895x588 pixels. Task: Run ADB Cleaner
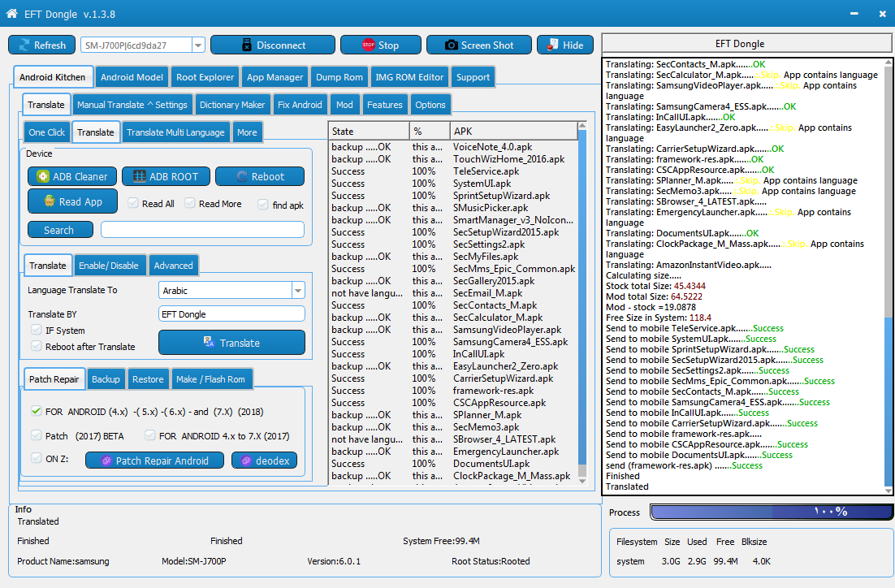(x=72, y=176)
